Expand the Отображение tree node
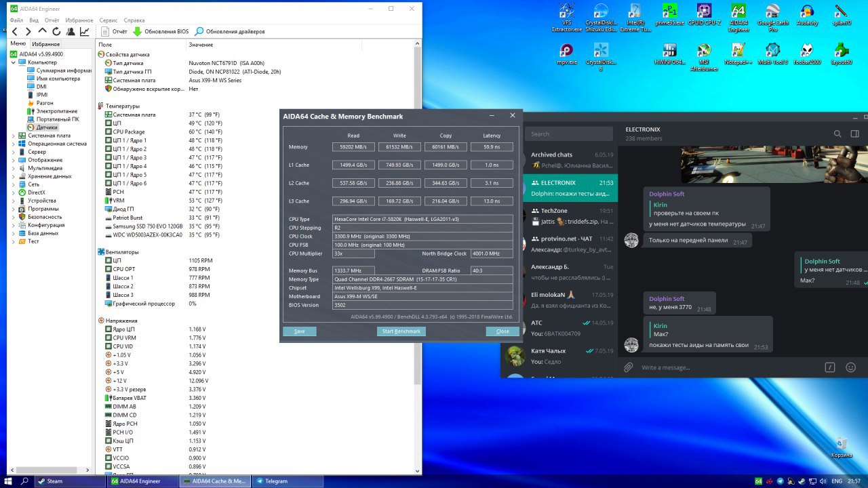 [x=13, y=160]
